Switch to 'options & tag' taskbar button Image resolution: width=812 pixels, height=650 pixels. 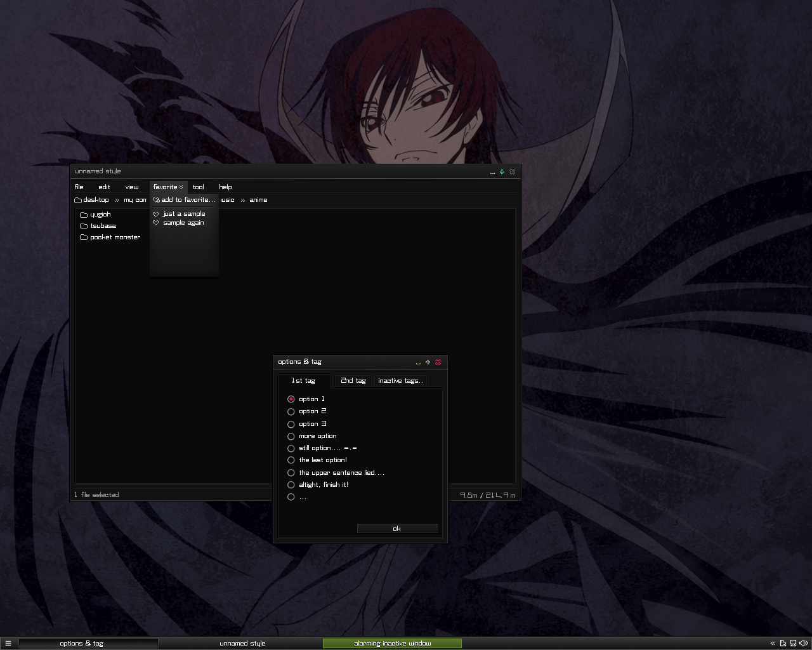[x=88, y=643]
